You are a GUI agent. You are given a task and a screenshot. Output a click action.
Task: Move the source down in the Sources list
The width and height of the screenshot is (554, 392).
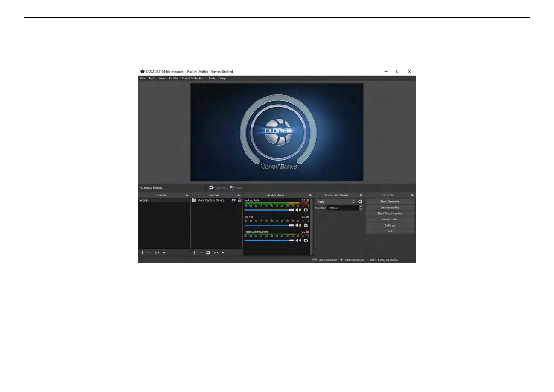coord(223,253)
